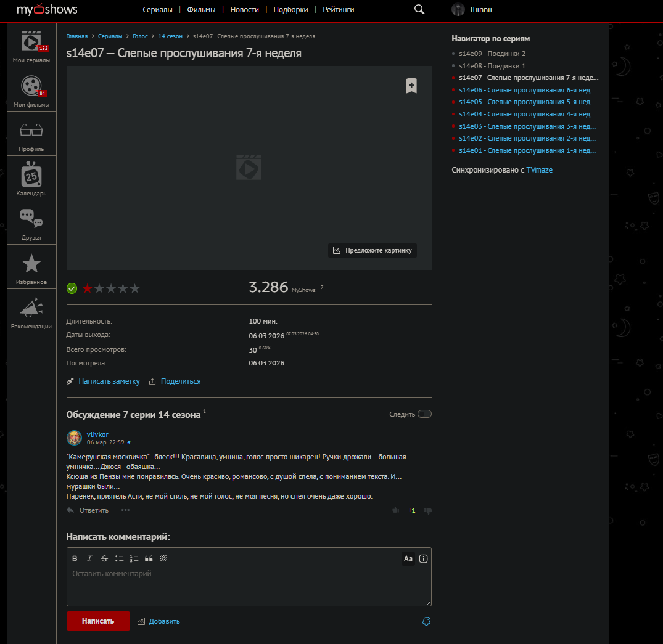Viewport: 663px width, 644px height.
Task: Open the Calendar sidebar icon
Action: pyautogui.click(x=31, y=176)
